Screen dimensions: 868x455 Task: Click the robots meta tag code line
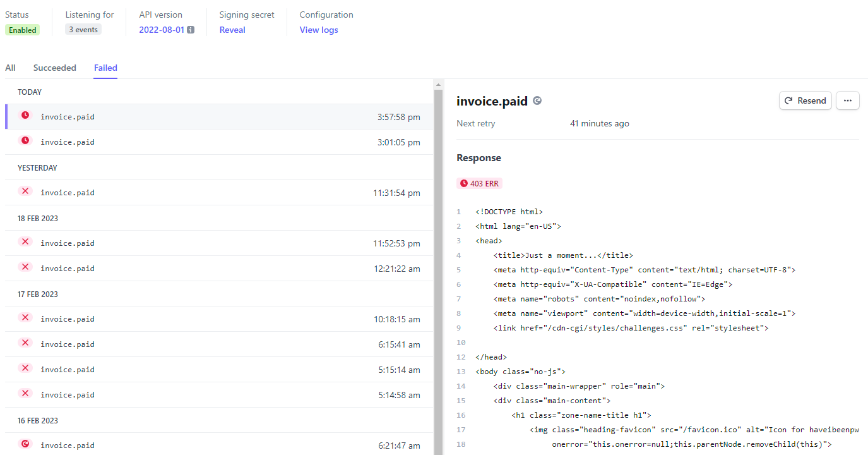pyautogui.click(x=599, y=299)
